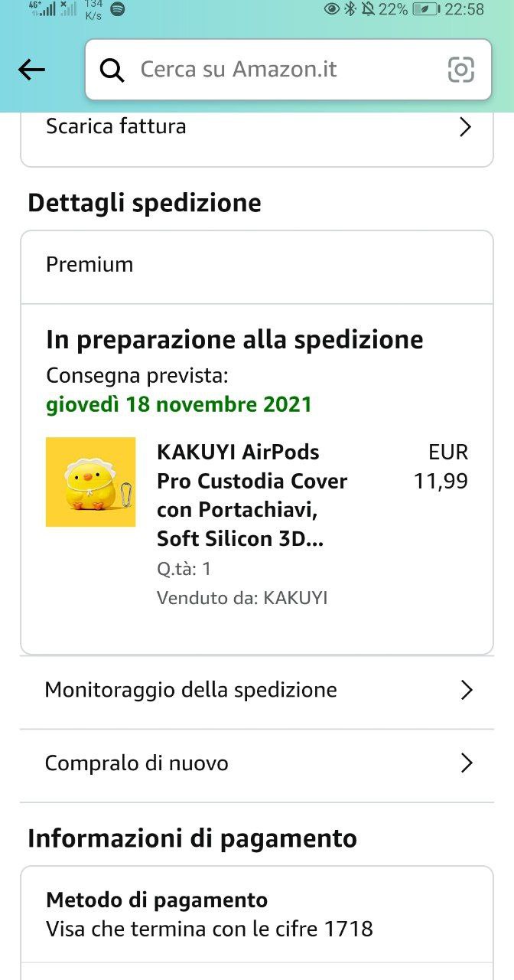Image resolution: width=514 pixels, height=980 pixels.
Task: Open the camera scan icon
Action: coord(460,70)
